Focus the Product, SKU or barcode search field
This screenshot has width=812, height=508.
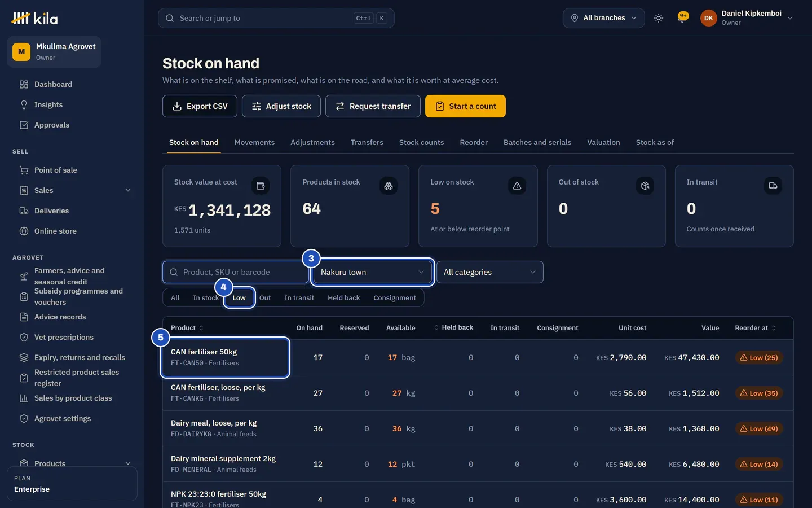236,272
